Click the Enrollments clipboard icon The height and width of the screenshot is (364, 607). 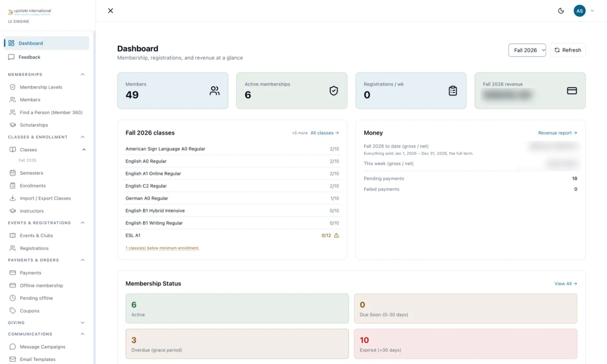tap(13, 186)
